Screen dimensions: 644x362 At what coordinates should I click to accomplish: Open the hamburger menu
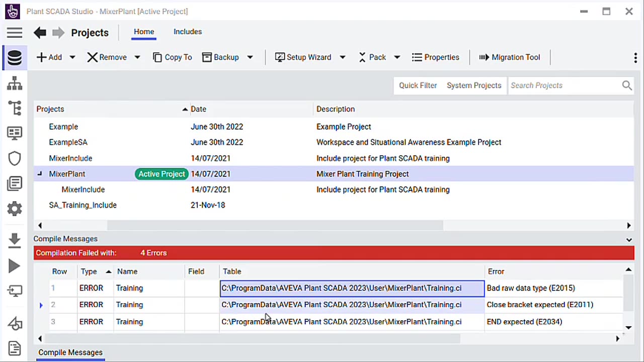(14, 33)
